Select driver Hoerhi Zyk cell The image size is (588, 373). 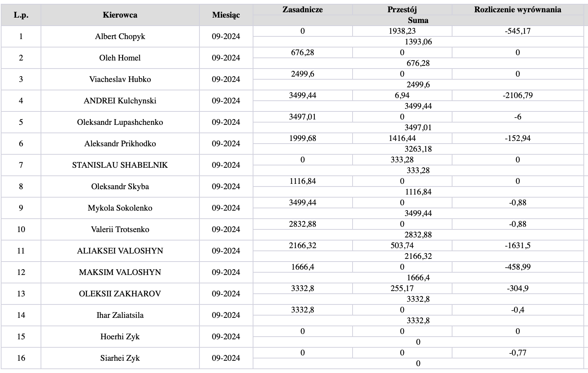click(x=120, y=337)
